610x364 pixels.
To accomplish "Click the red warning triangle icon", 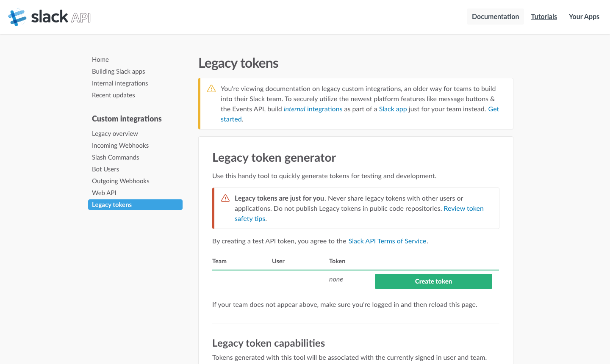I will coord(225,199).
